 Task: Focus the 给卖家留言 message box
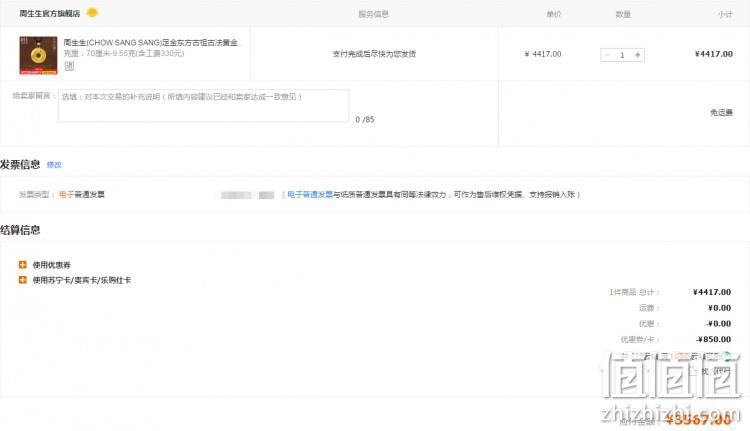point(203,105)
